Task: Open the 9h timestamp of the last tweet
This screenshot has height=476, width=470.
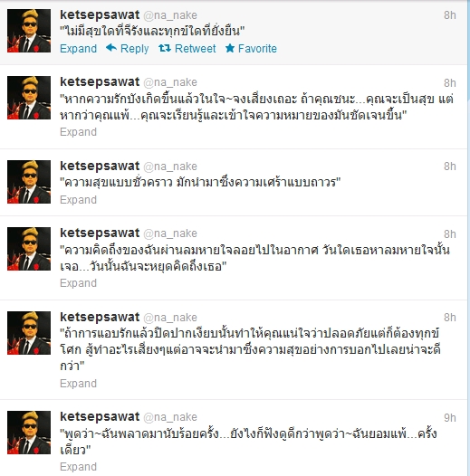Action: point(450,418)
